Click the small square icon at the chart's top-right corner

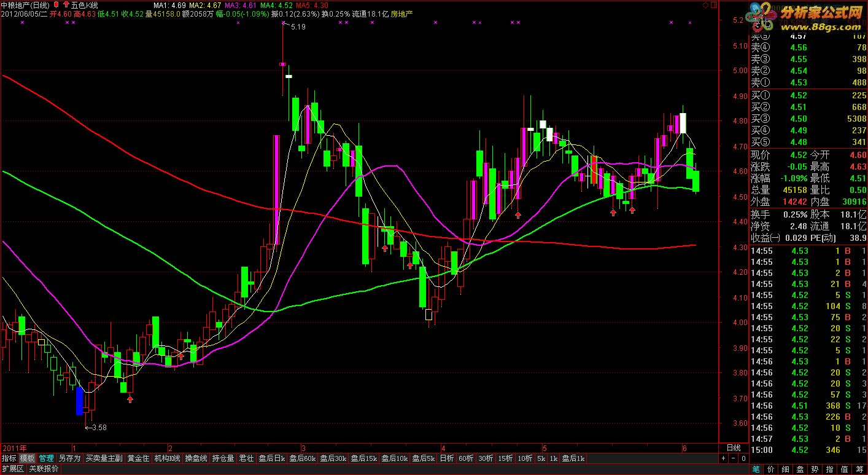713,5
